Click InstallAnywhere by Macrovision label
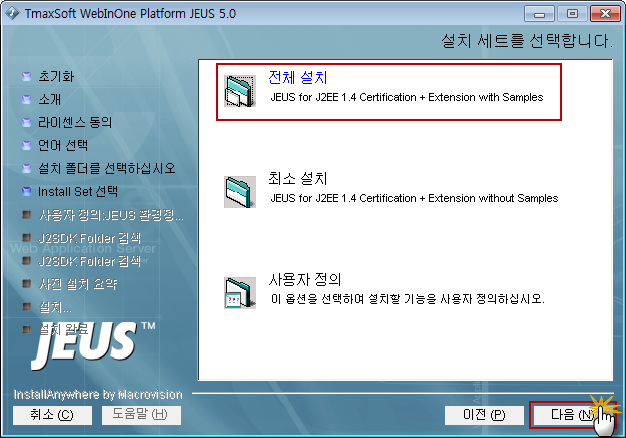This screenshot has width=626, height=438. (x=98, y=394)
